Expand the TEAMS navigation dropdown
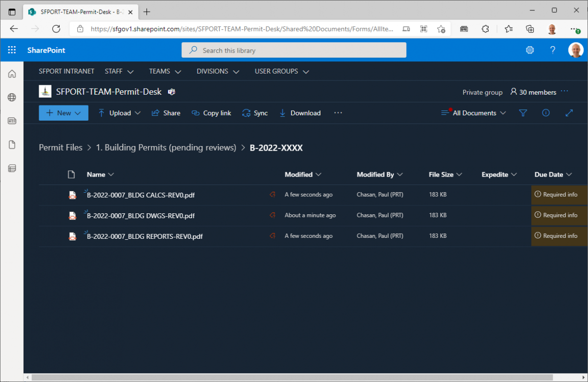 (165, 71)
